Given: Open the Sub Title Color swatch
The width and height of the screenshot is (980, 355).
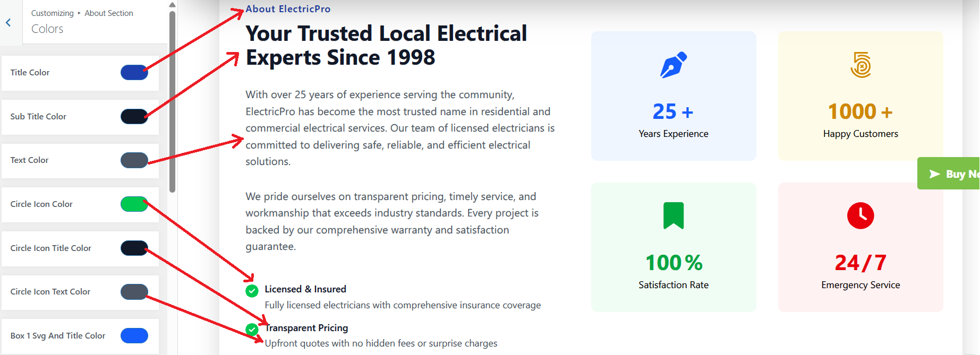Looking at the screenshot, I should (134, 117).
